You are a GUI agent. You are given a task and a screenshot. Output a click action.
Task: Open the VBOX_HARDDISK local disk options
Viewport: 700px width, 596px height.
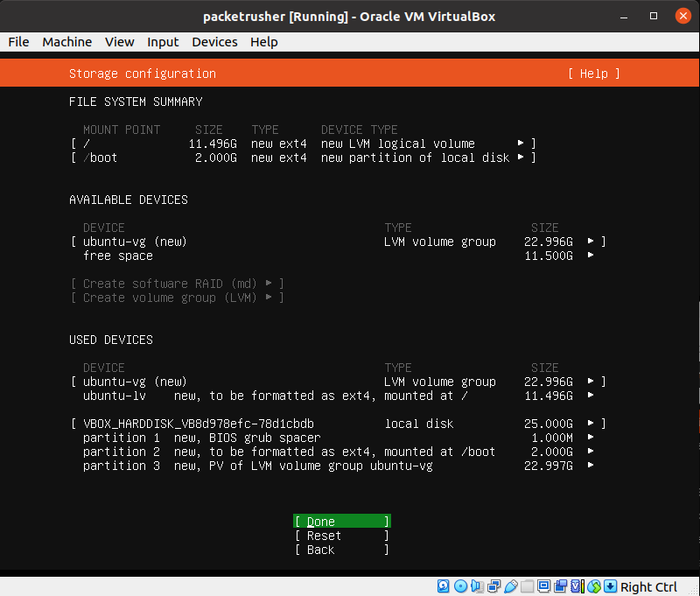(x=591, y=424)
